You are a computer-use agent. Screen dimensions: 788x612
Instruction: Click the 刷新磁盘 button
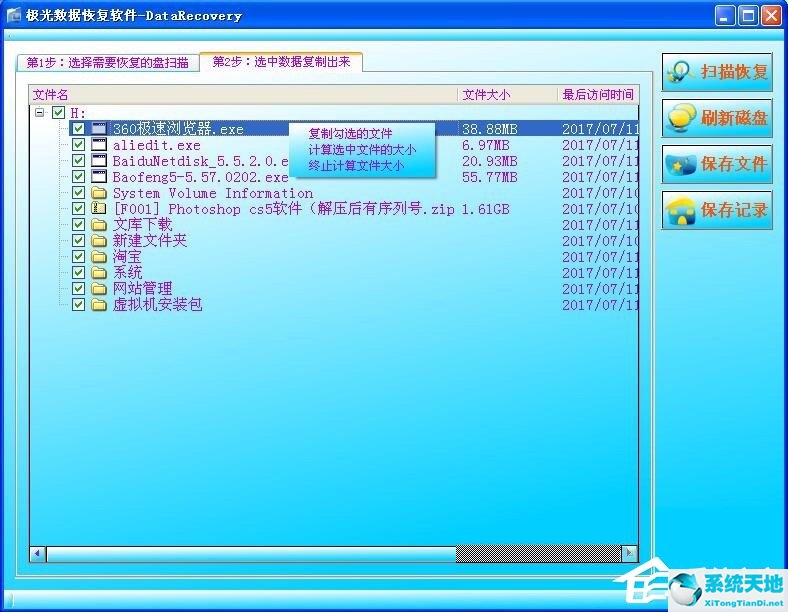pyautogui.click(x=717, y=118)
